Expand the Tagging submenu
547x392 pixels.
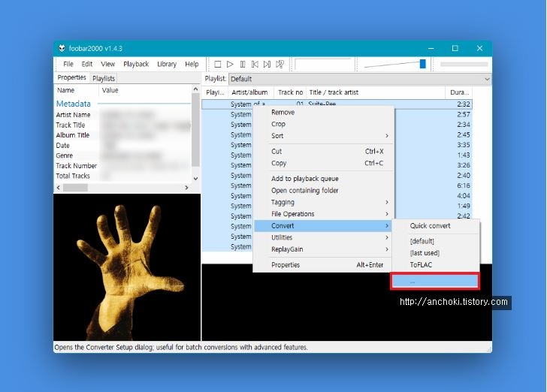tap(323, 202)
